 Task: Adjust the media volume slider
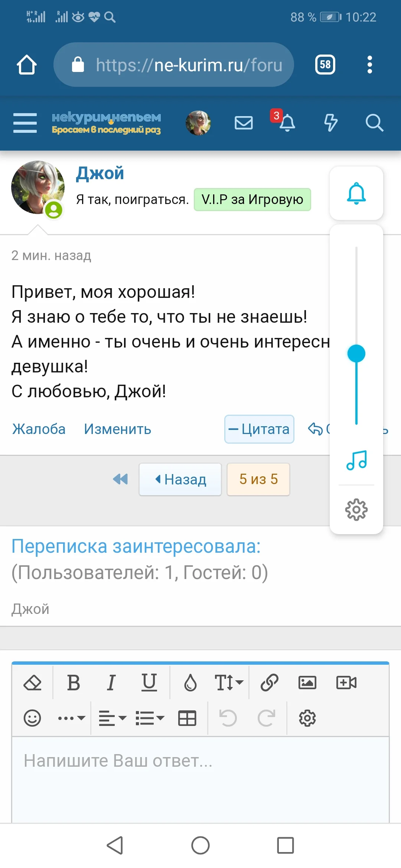pos(356,354)
